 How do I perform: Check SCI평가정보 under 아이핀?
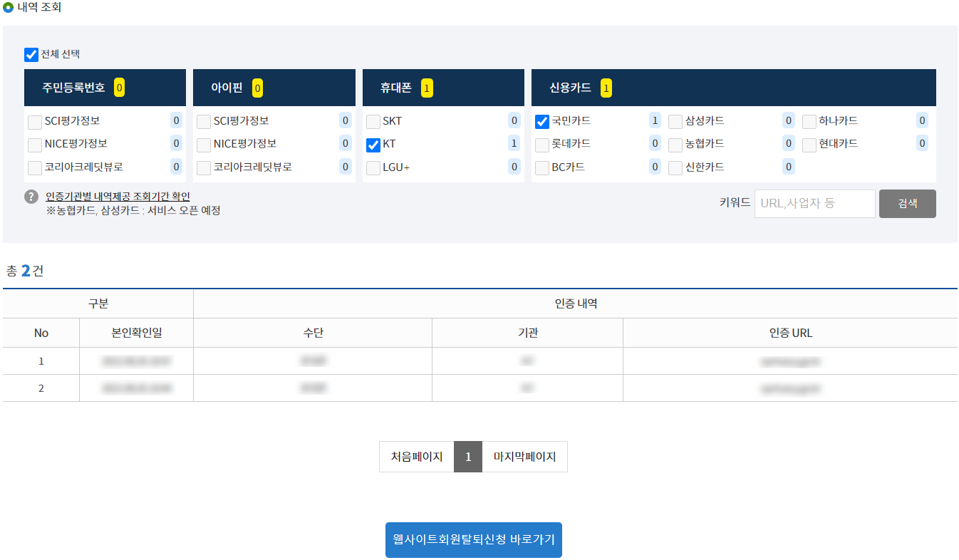204,122
